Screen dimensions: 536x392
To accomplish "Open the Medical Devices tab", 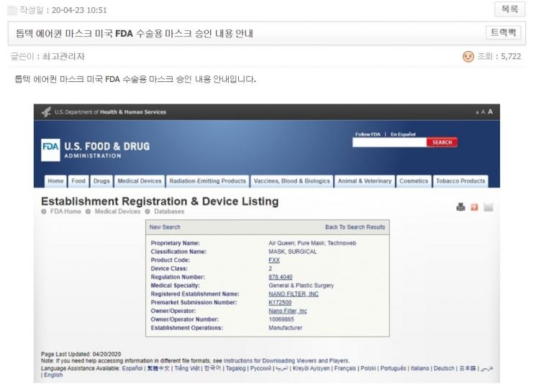I will tap(140, 181).
